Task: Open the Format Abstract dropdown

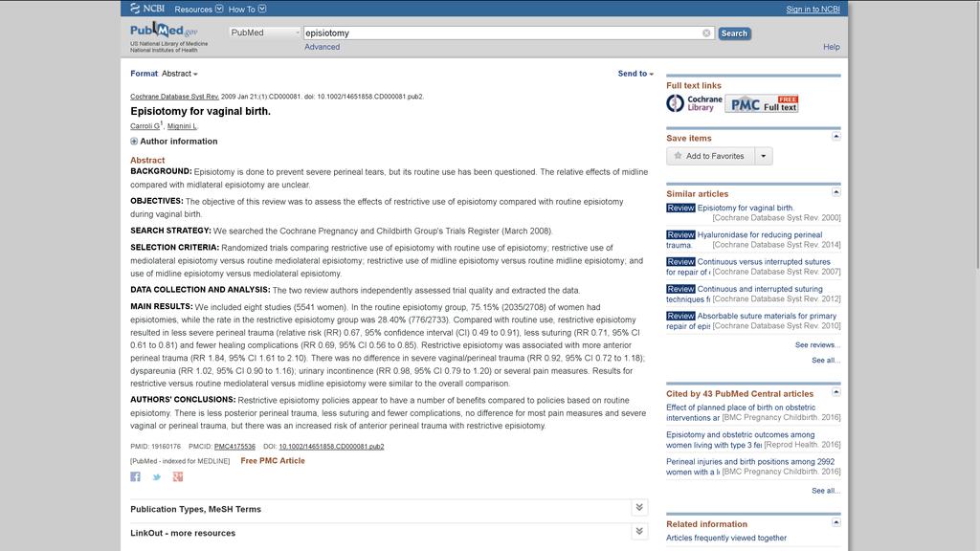Action: coord(179,74)
